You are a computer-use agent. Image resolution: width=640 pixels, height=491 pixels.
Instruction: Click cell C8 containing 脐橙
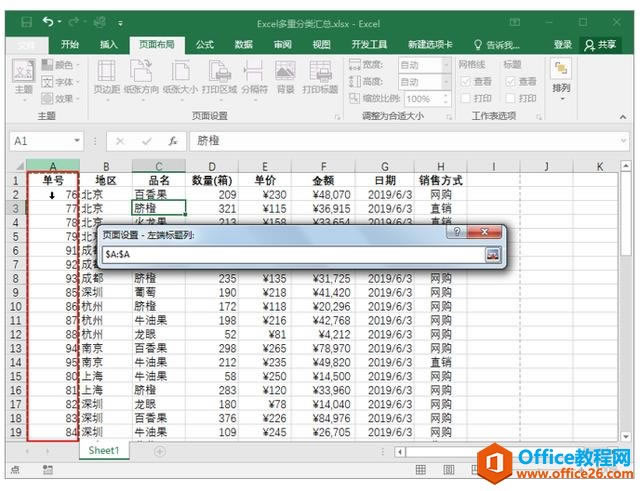coord(159,278)
